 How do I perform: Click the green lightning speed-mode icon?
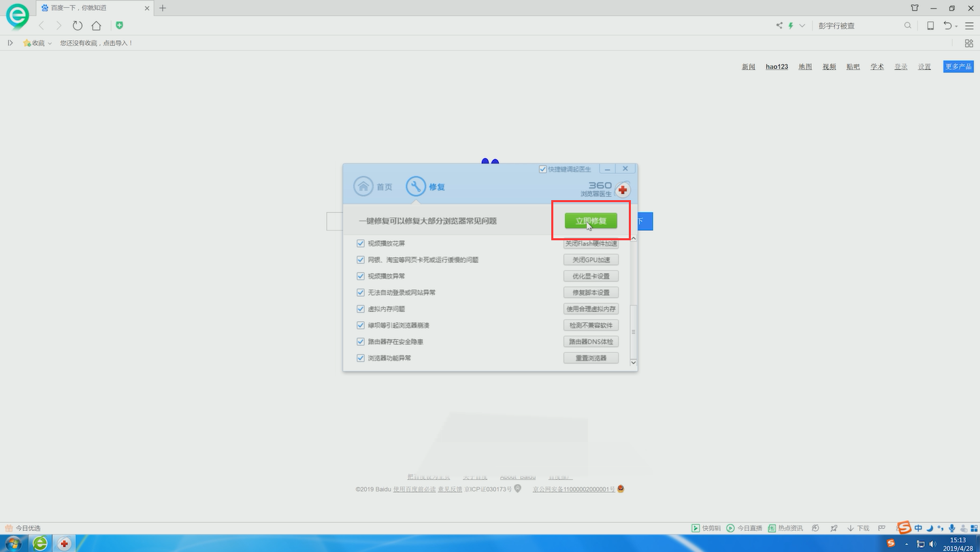[x=791, y=26]
